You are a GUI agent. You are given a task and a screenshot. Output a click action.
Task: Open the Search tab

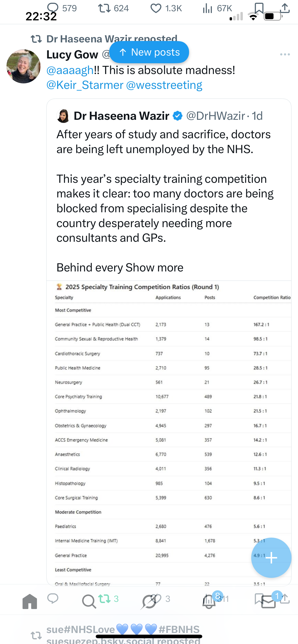click(x=89, y=601)
